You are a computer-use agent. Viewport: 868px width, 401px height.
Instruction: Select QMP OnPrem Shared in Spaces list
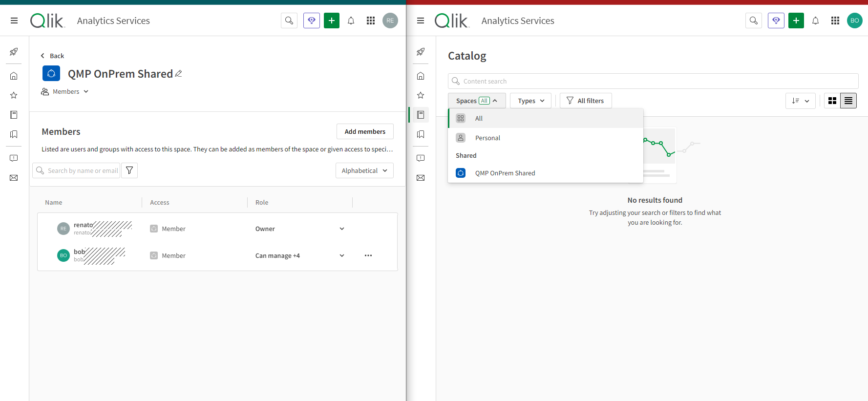546,173
